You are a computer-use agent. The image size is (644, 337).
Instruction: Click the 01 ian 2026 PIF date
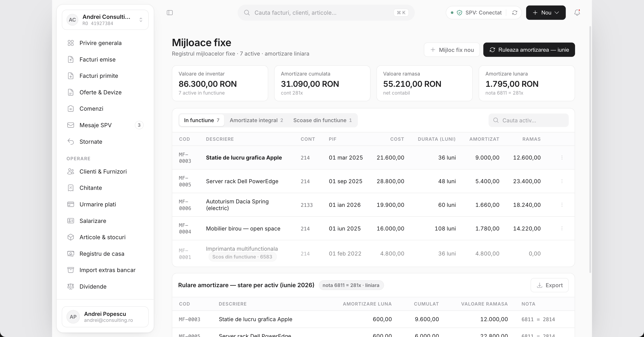[x=345, y=205]
